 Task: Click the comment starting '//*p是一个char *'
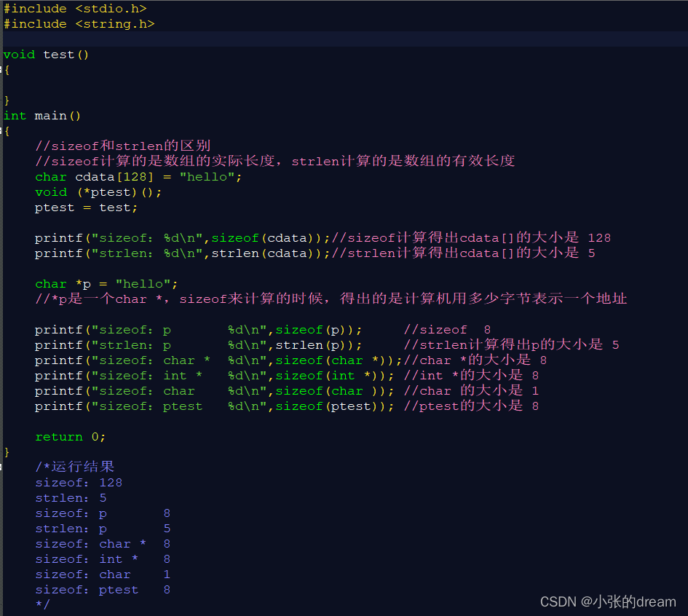(x=331, y=299)
